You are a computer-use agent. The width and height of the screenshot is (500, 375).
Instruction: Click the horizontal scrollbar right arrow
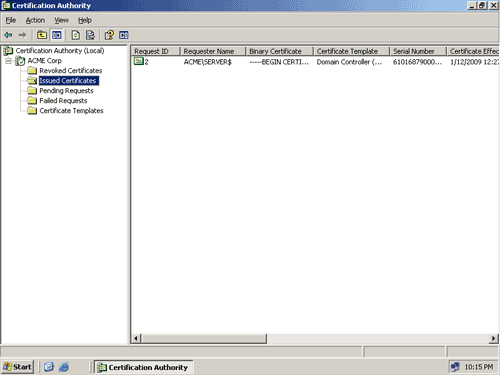[x=494, y=338]
